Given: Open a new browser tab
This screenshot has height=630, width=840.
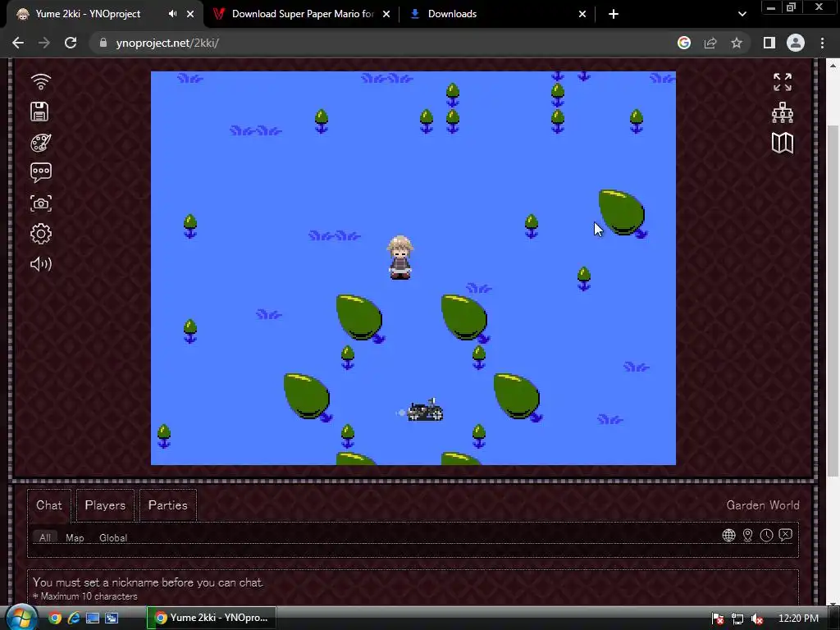Looking at the screenshot, I should point(614,14).
